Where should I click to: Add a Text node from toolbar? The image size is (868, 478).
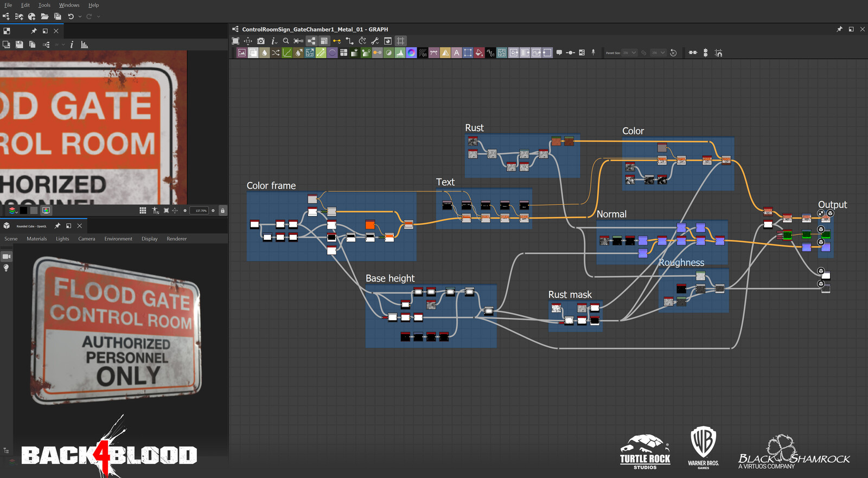click(456, 53)
